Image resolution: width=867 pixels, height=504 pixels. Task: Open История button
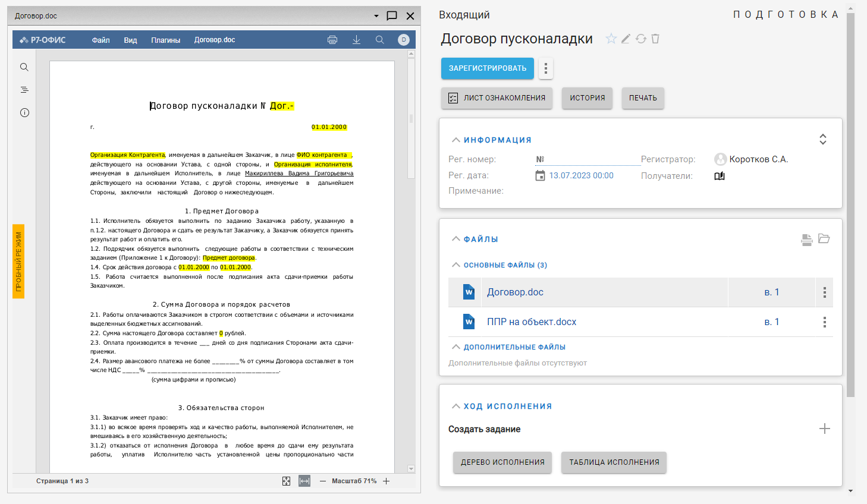click(x=588, y=98)
